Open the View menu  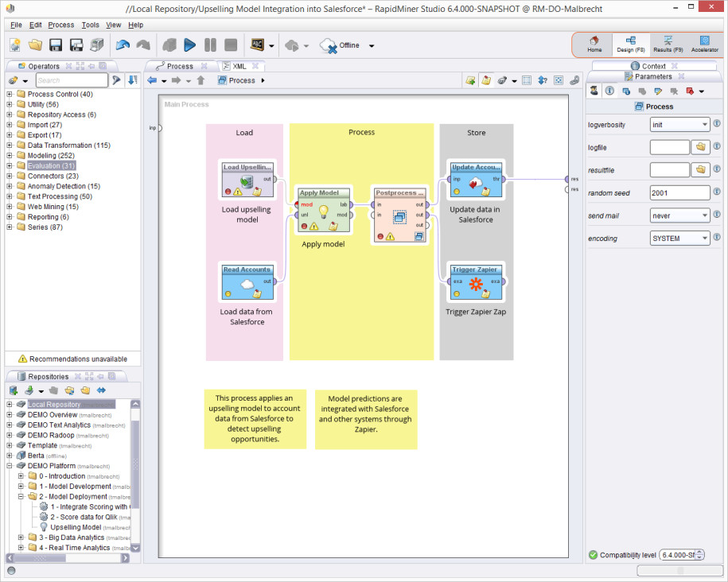pyautogui.click(x=113, y=25)
